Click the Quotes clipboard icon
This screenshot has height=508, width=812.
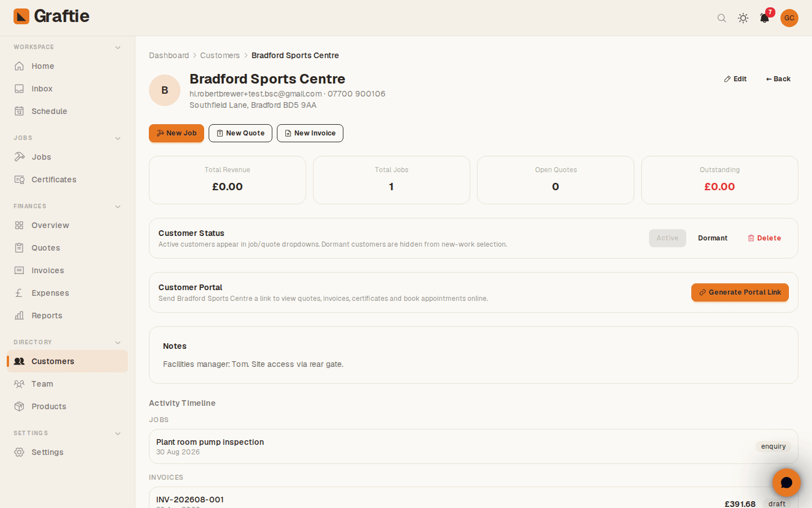pyautogui.click(x=19, y=248)
